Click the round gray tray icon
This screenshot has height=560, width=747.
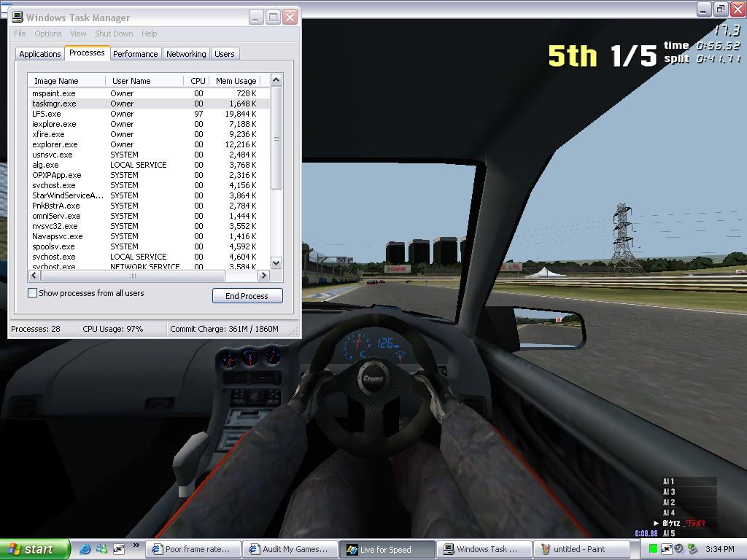pyautogui.click(x=679, y=549)
